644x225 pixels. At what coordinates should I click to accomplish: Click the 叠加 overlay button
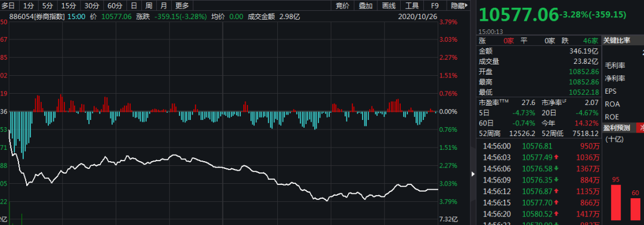366,5
